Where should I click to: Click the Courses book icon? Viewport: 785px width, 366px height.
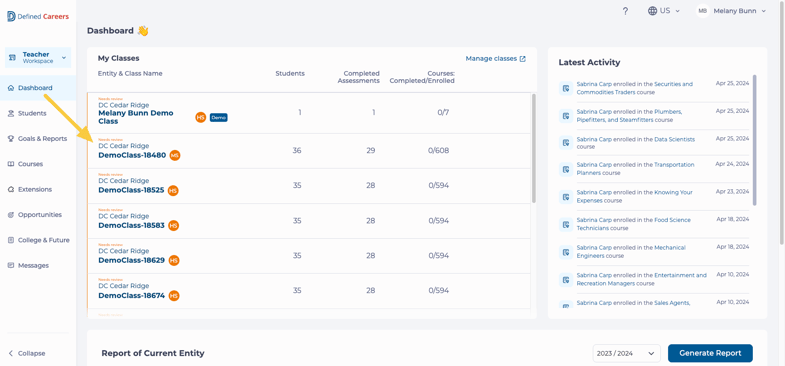11,164
